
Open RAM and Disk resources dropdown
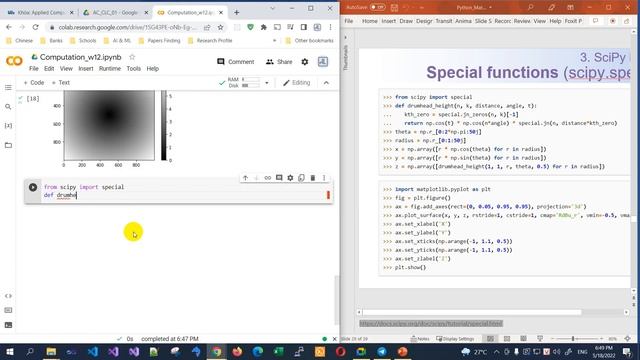267,83
